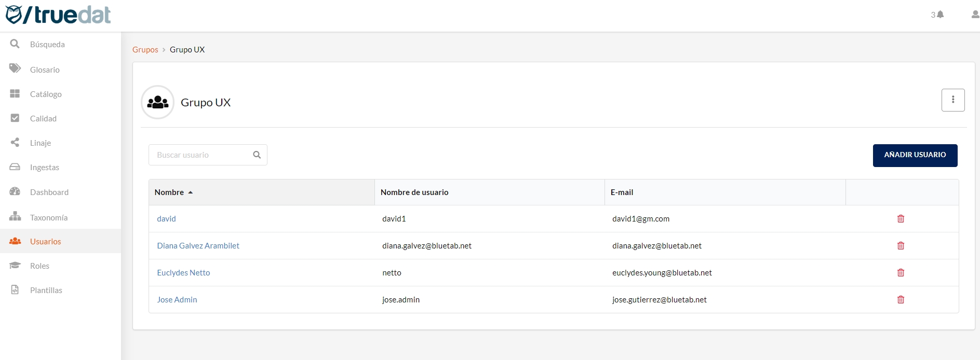The height and width of the screenshot is (360, 980).
Task: Open the three-dot options menu for Grupo UX
Action: pos(952,100)
